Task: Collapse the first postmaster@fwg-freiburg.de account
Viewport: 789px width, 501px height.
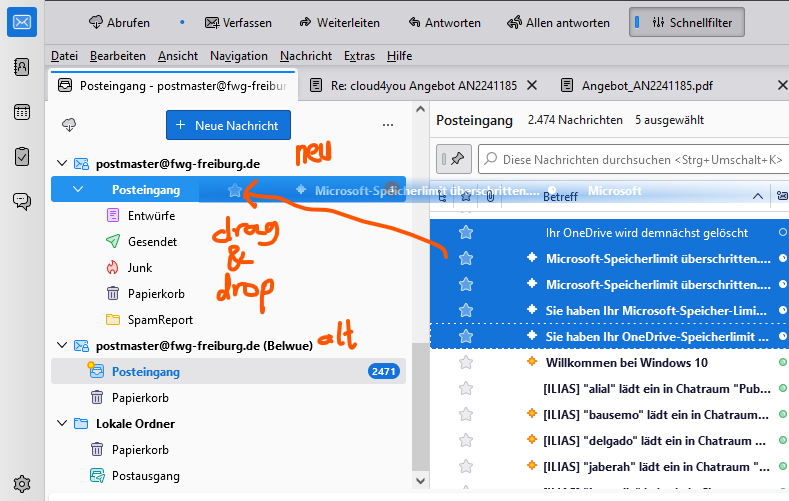Action: point(63,164)
